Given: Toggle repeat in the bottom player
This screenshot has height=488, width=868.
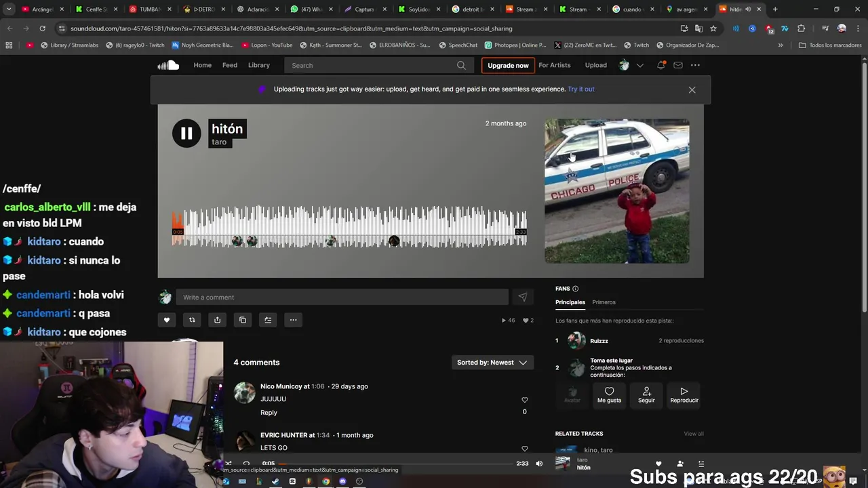Looking at the screenshot, I should [246, 464].
